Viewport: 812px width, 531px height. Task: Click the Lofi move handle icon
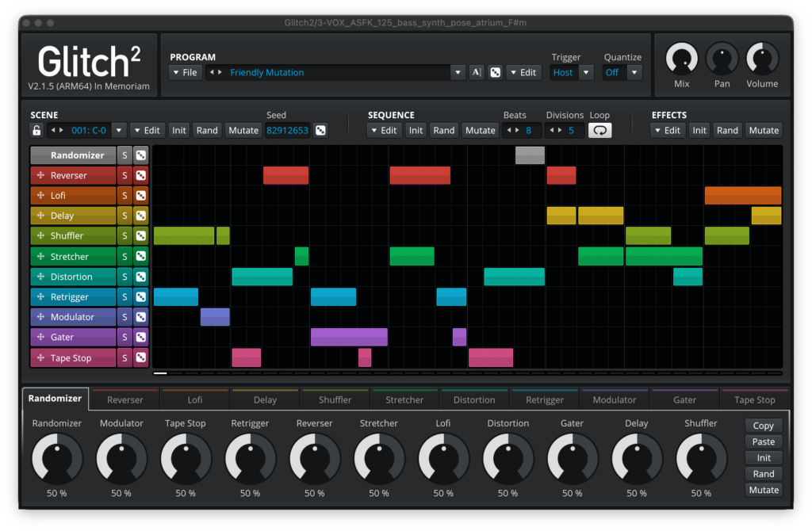click(41, 196)
